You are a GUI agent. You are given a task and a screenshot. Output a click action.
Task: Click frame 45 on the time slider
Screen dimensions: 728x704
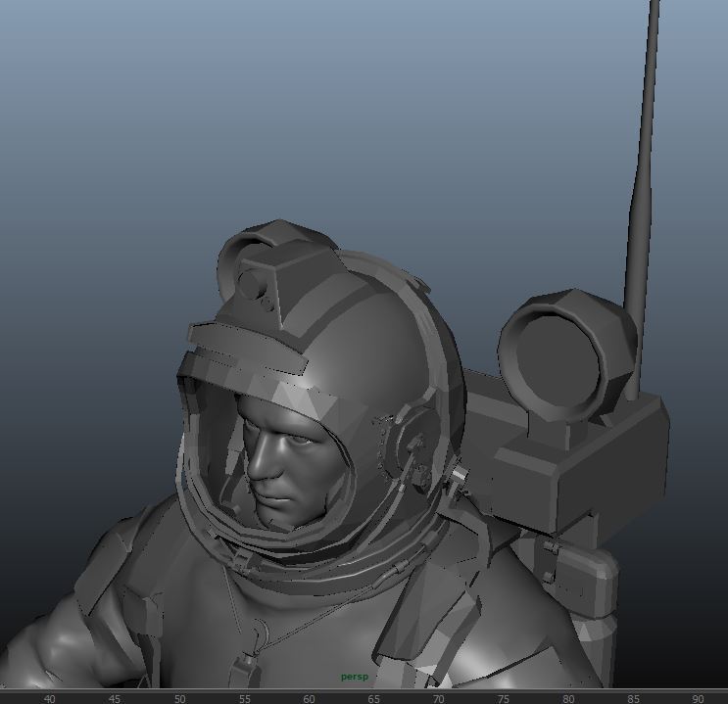[114, 699]
